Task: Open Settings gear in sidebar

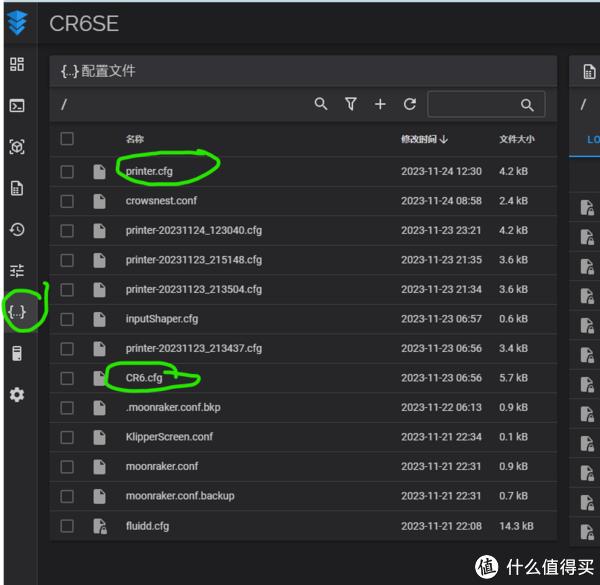Action: tap(17, 394)
